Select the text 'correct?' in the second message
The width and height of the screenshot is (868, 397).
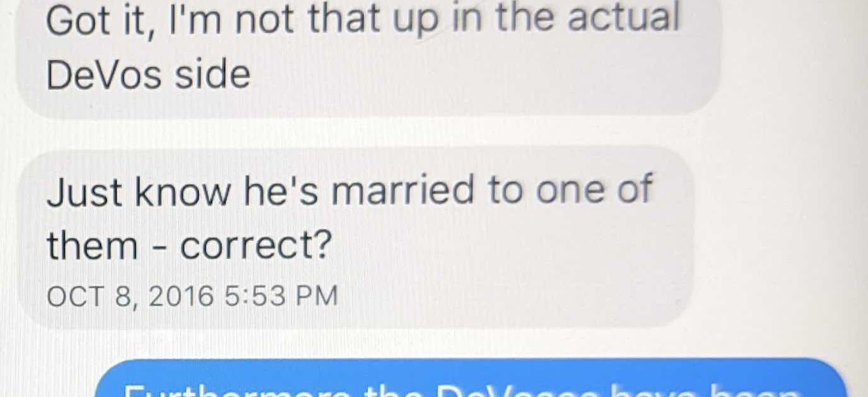click(x=255, y=247)
